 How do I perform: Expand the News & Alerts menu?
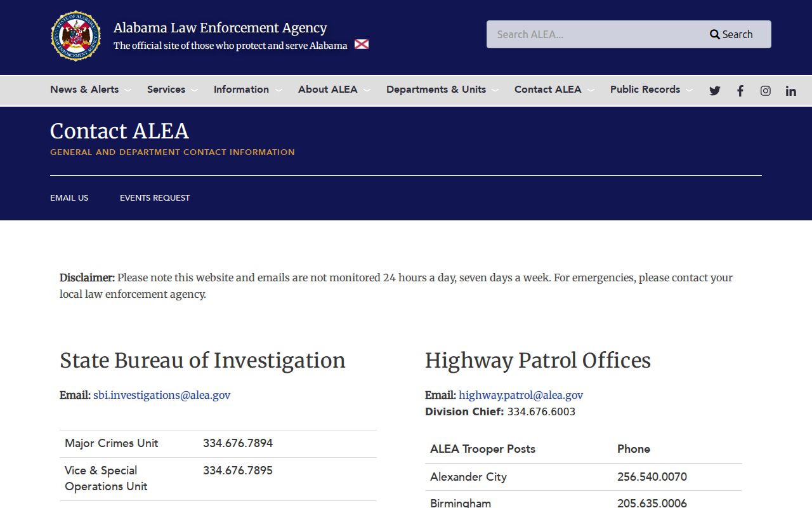coord(91,90)
